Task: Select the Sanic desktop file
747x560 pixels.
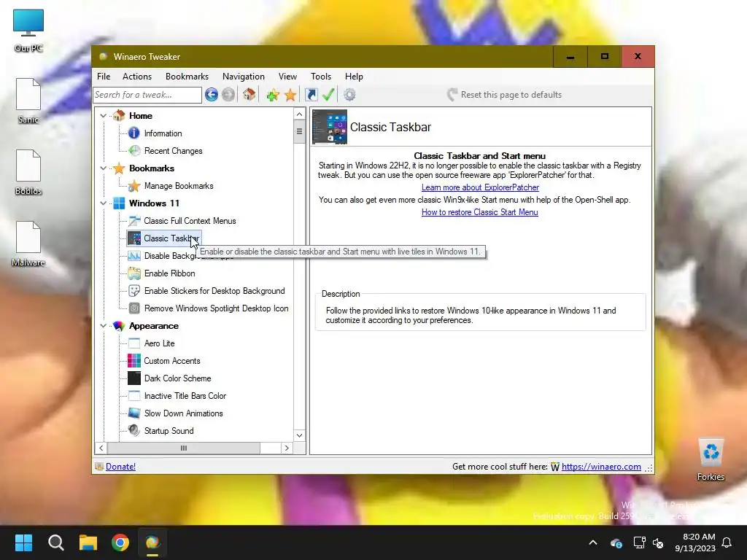Action: coord(28,101)
